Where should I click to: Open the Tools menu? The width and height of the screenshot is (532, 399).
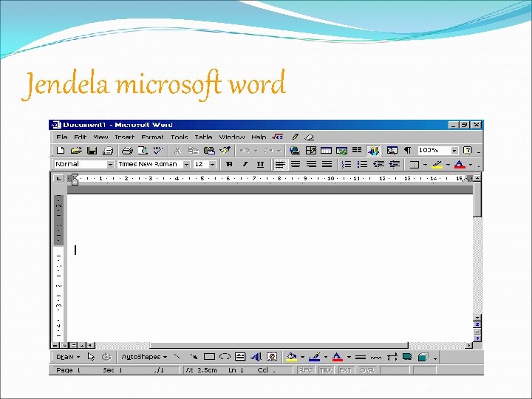pyautogui.click(x=179, y=137)
